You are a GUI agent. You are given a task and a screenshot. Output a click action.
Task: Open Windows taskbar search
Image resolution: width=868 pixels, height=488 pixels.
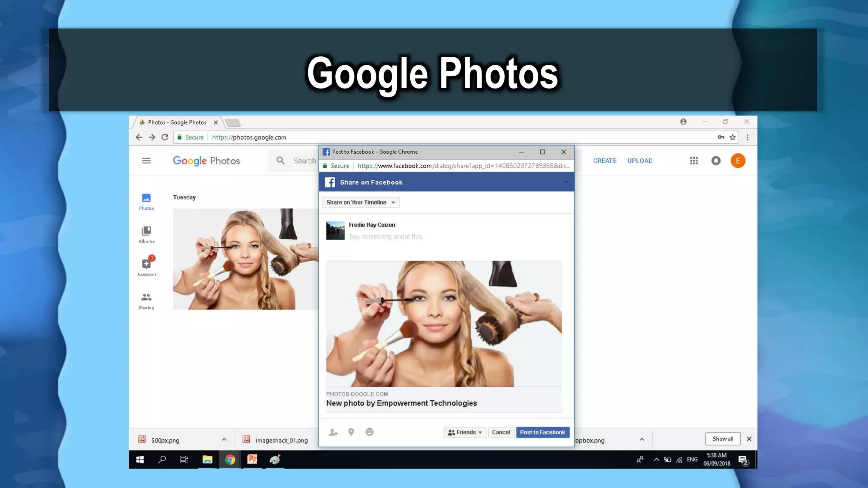point(162,460)
